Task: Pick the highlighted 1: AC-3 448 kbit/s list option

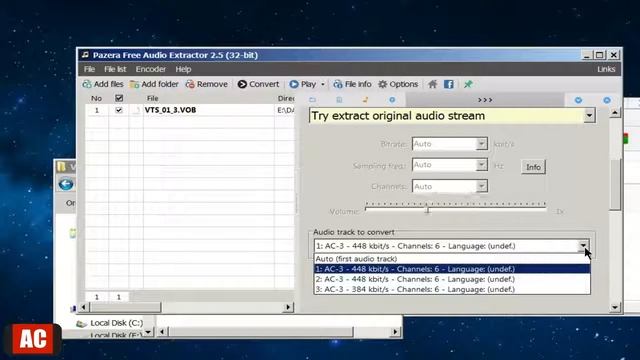Action: [452, 269]
